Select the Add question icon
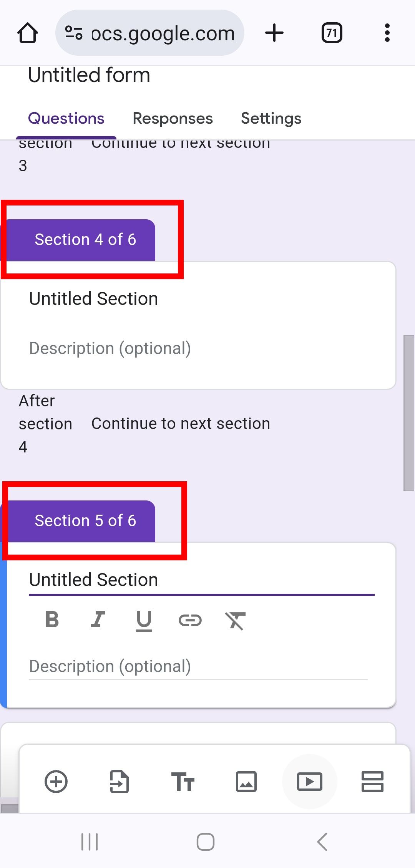 click(56, 782)
